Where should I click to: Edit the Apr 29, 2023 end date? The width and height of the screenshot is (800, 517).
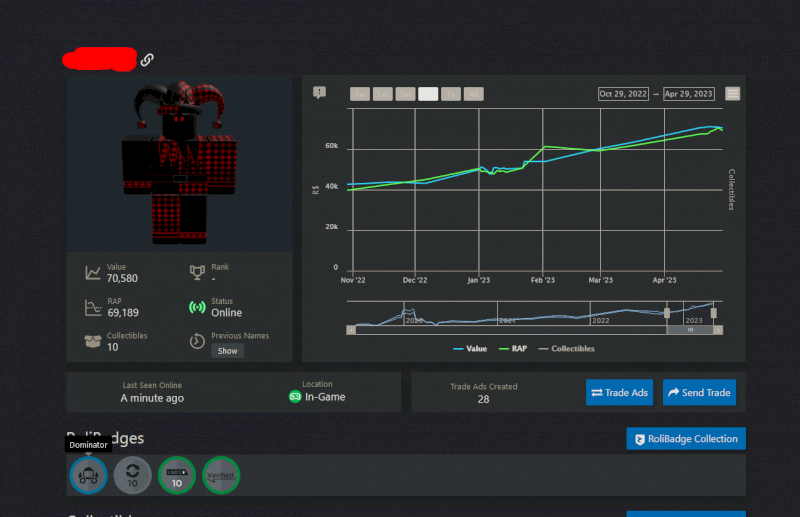click(x=688, y=94)
